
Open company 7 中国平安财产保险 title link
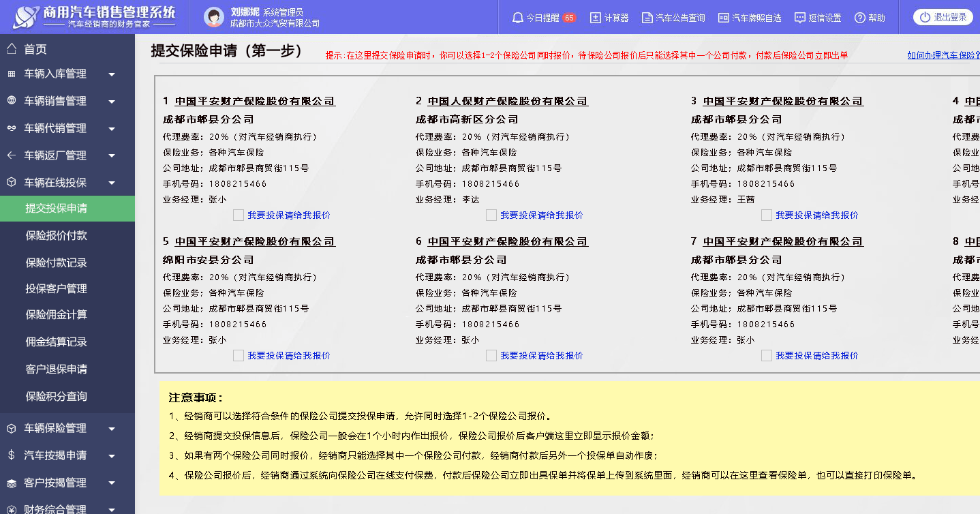(x=783, y=241)
